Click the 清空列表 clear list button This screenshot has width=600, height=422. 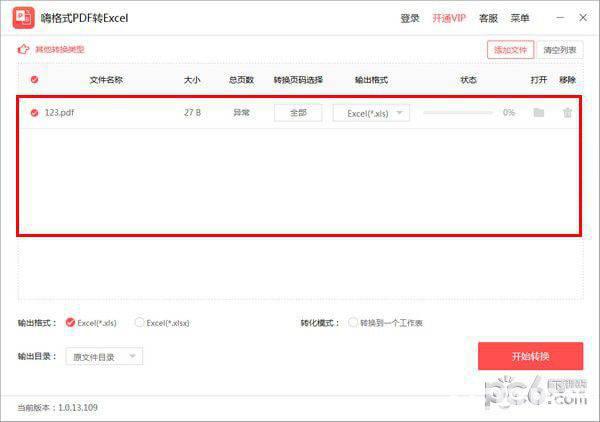tap(560, 50)
